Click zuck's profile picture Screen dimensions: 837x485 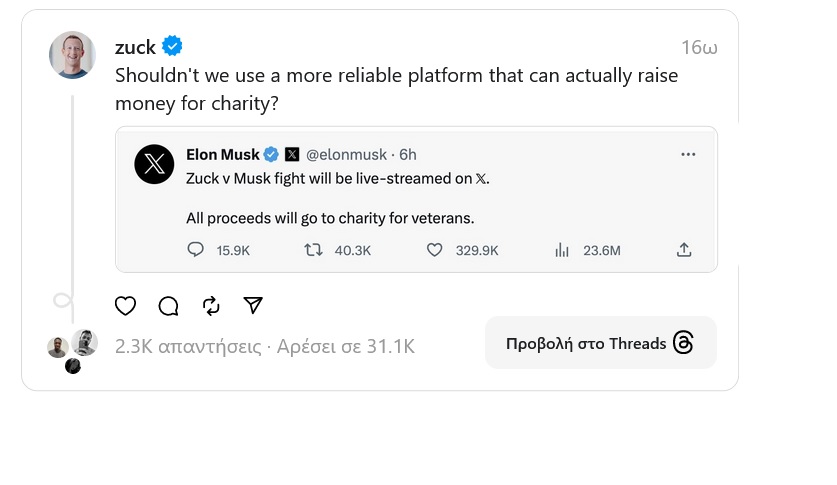[x=72, y=54]
